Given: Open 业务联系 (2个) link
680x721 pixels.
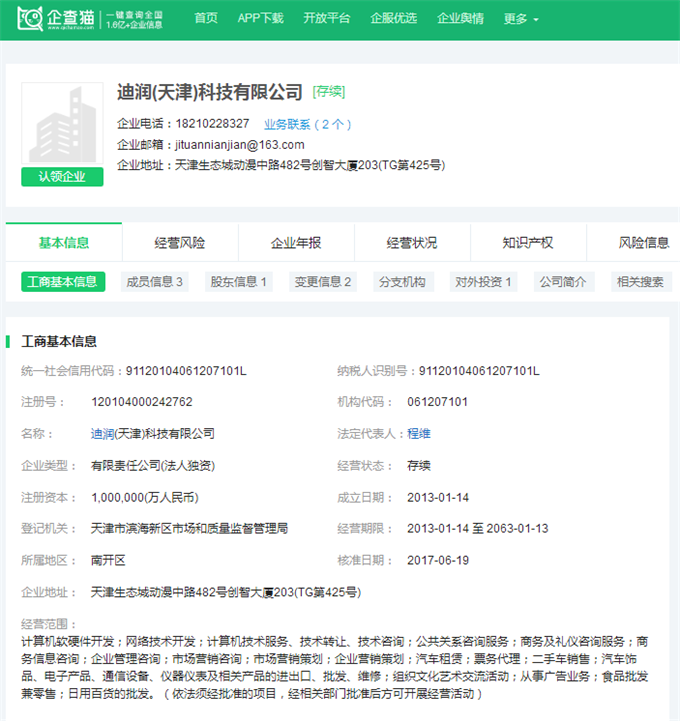Looking at the screenshot, I should pyautogui.click(x=307, y=124).
